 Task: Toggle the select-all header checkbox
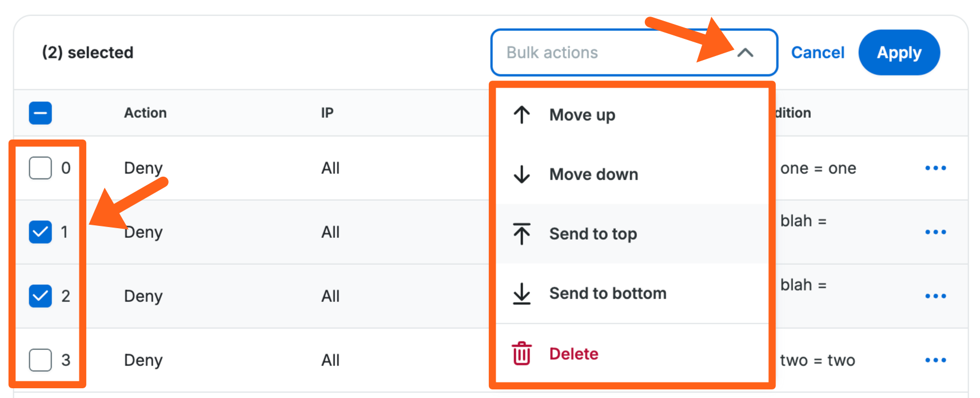(41, 113)
